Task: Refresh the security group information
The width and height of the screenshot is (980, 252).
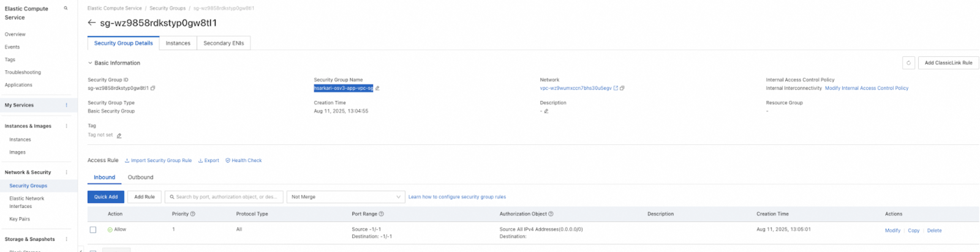Action: click(908, 63)
